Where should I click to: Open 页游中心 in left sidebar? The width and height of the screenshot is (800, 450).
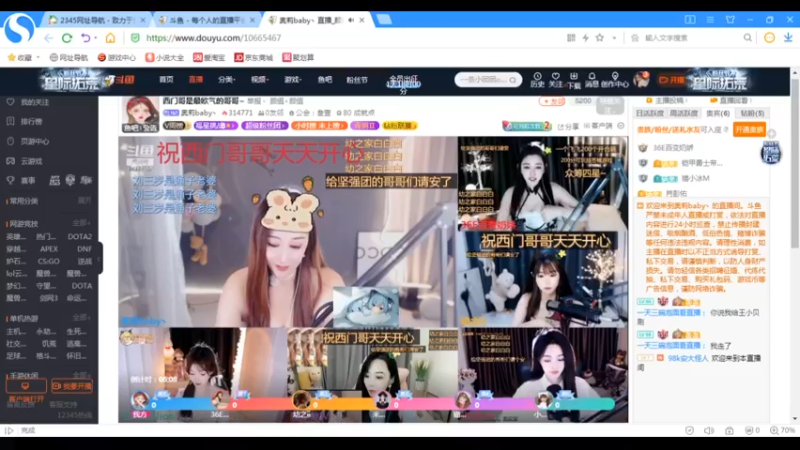point(29,141)
